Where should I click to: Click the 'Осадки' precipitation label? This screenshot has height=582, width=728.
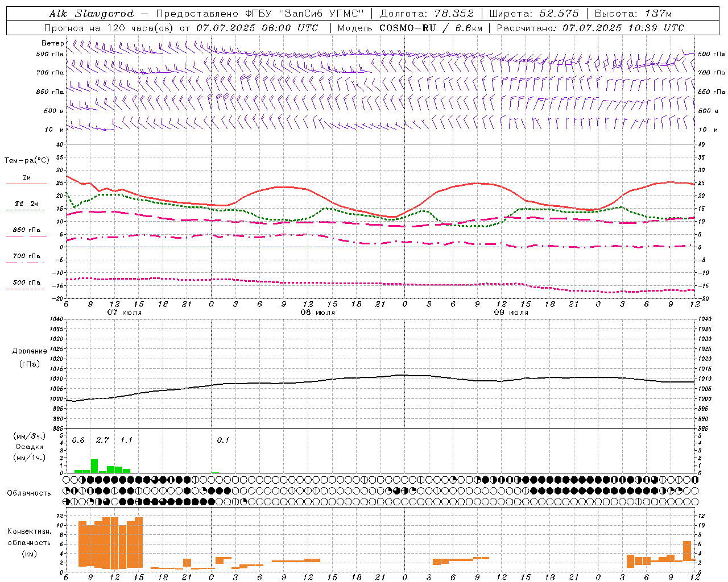pyautogui.click(x=29, y=447)
